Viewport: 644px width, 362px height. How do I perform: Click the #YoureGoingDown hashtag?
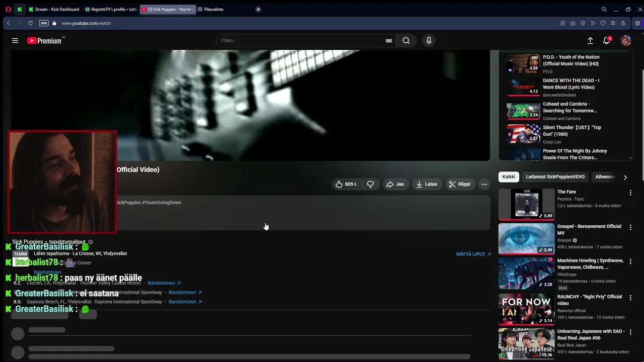point(162,202)
